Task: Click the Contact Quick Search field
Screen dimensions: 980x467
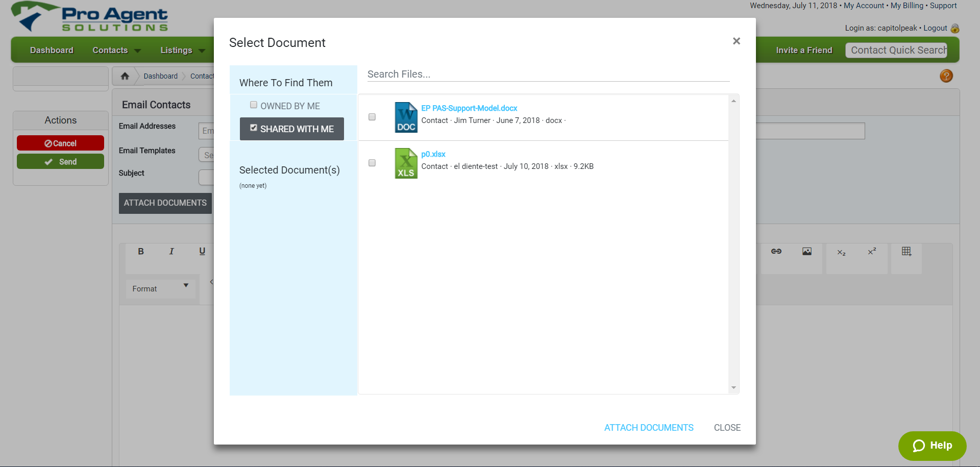Action: (896, 50)
